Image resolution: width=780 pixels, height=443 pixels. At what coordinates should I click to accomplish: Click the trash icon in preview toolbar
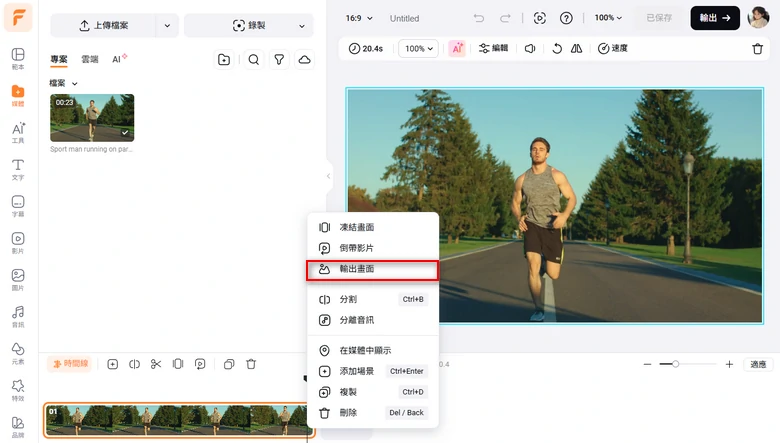(757, 48)
